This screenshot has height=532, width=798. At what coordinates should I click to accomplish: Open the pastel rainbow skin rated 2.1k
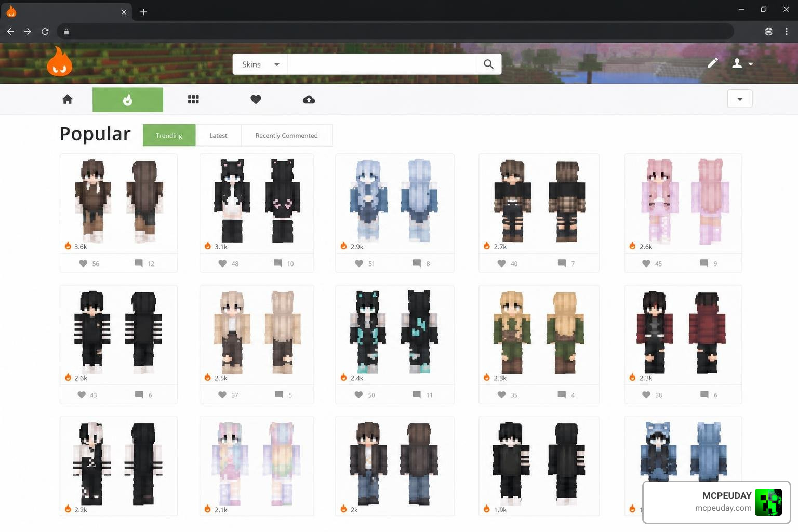click(257, 465)
